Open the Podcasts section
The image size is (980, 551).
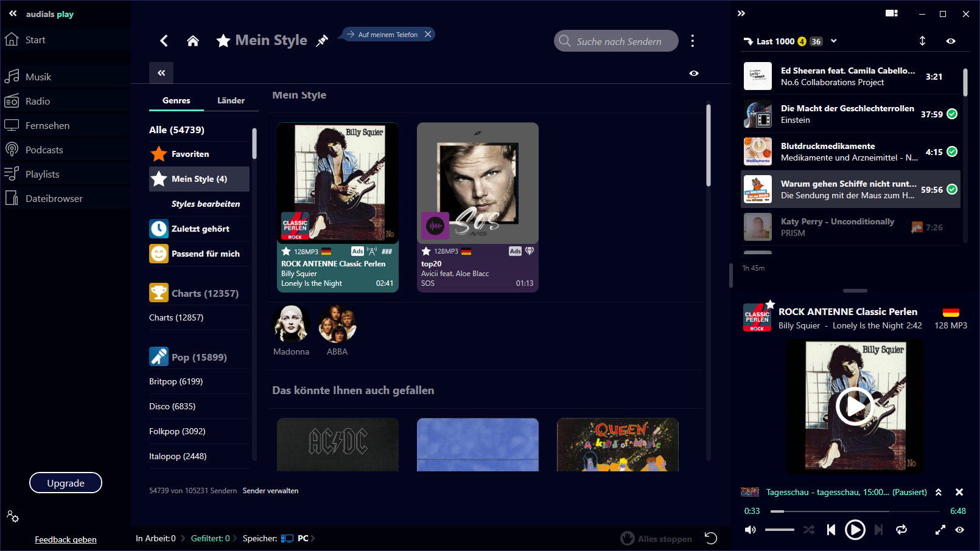(x=44, y=150)
